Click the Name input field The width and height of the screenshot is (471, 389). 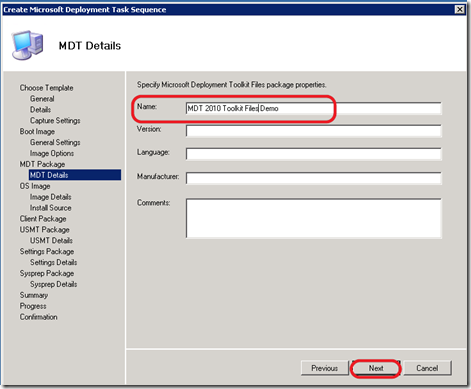[314, 108]
